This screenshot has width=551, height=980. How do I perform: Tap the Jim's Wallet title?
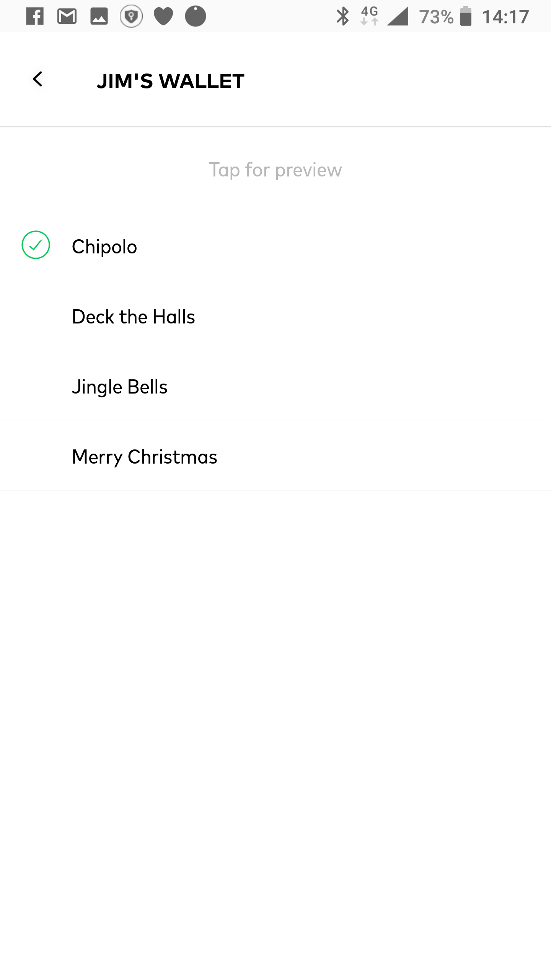click(x=171, y=81)
